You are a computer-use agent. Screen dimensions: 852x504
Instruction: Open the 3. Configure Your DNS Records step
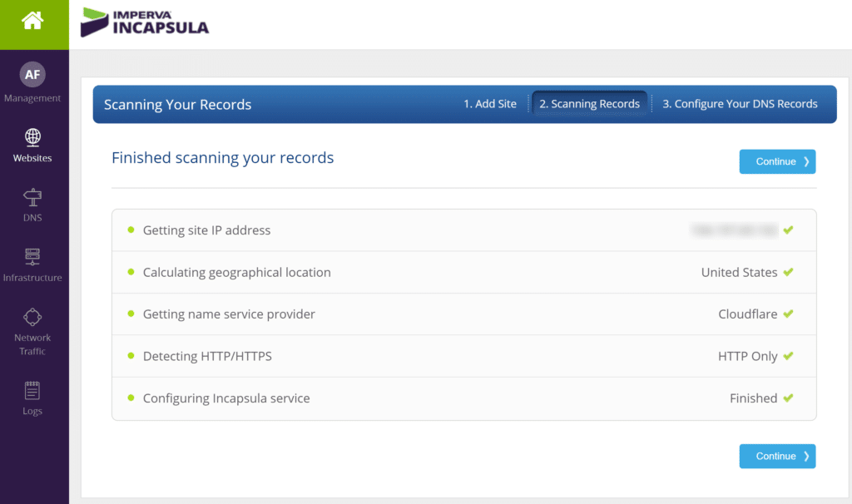tap(739, 104)
